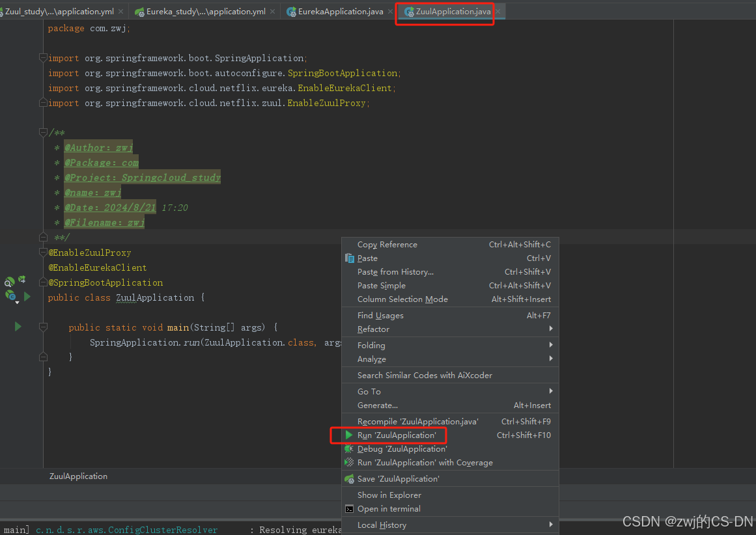Choose Paste from History... menu entry

[451, 272]
